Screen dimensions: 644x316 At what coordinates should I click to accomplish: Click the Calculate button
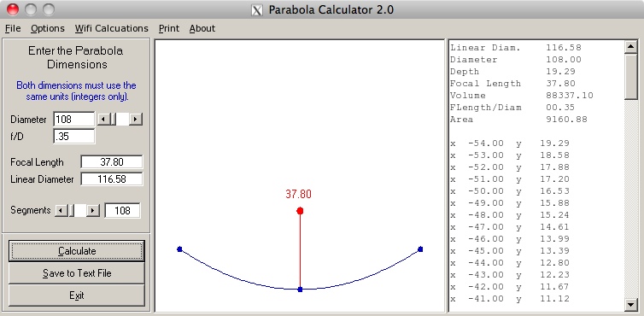coord(77,251)
